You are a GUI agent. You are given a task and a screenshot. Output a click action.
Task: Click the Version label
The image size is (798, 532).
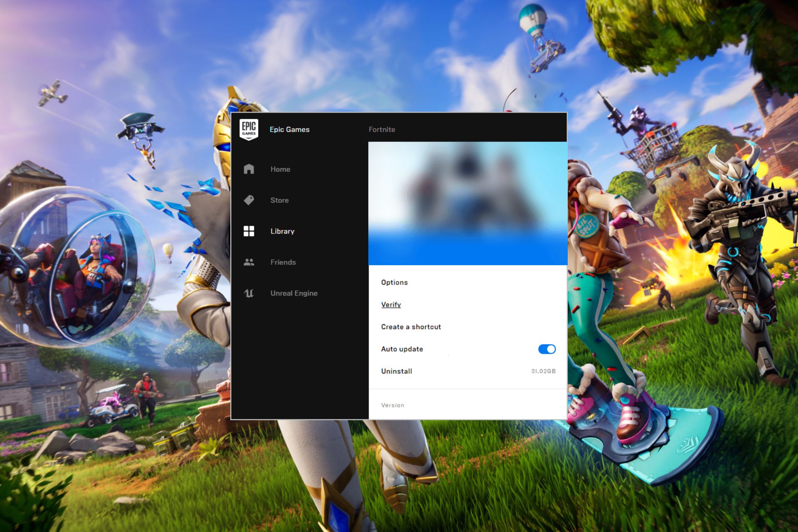pyautogui.click(x=392, y=405)
